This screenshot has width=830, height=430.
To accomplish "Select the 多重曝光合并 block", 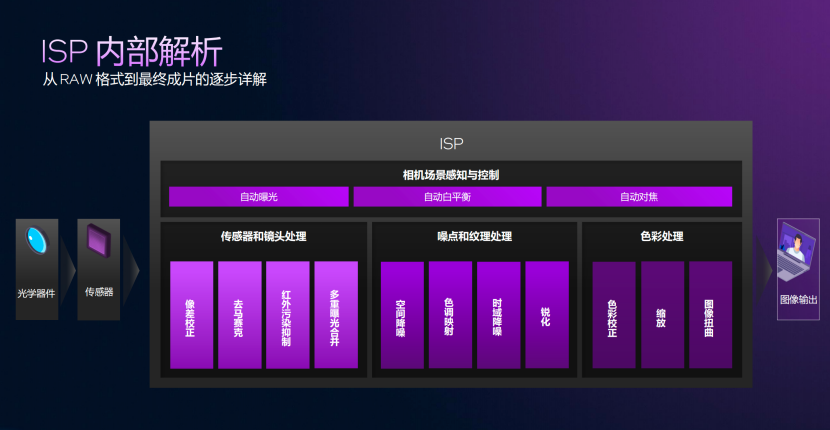I will tap(335, 315).
